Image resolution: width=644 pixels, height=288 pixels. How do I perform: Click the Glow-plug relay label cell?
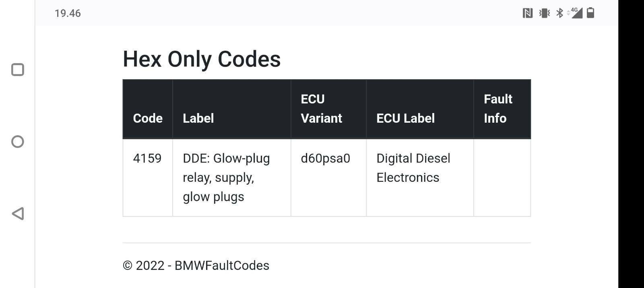[x=232, y=178]
